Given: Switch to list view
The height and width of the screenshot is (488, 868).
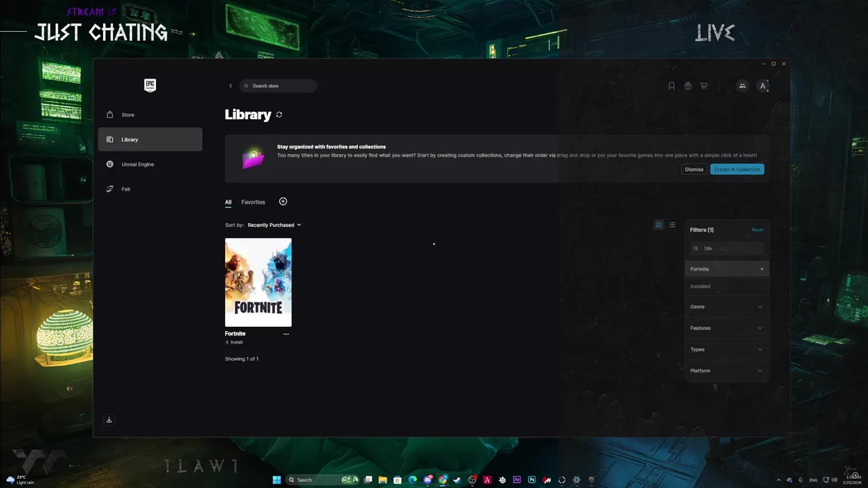Looking at the screenshot, I should click(672, 225).
